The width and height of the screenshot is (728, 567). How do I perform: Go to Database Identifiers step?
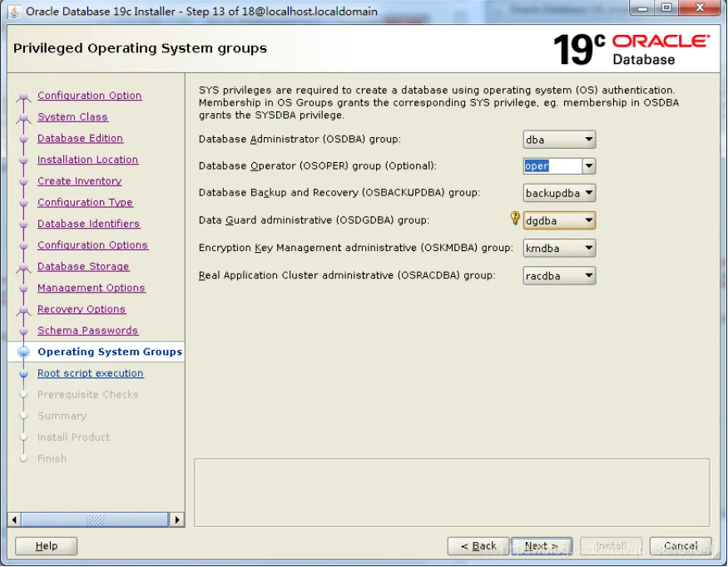(x=89, y=224)
